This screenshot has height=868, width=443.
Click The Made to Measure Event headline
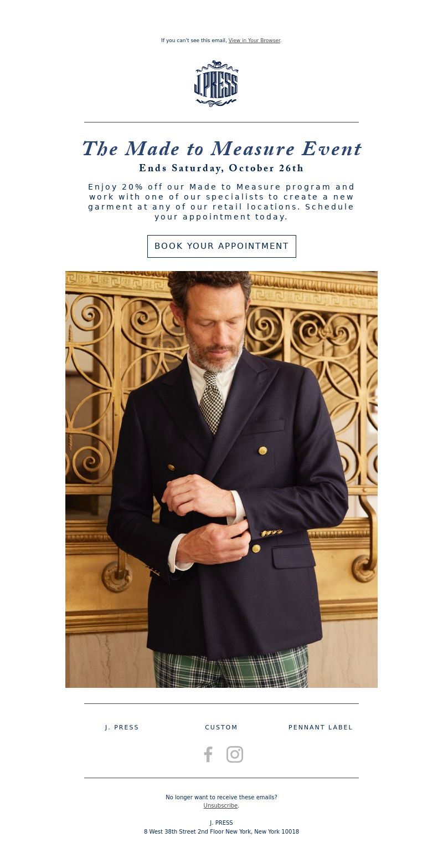pyautogui.click(x=221, y=149)
